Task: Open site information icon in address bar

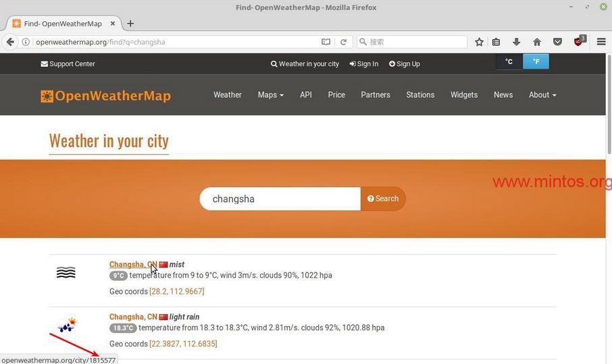Action: (26, 42)
